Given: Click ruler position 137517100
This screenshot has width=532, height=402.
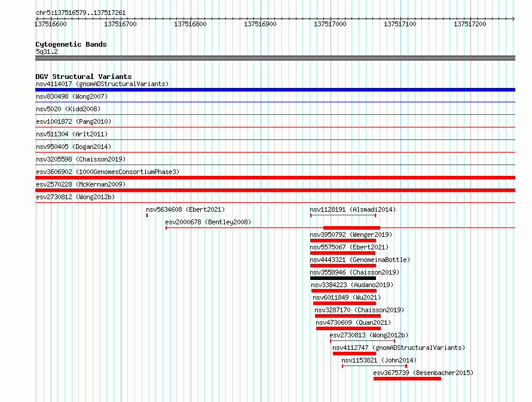Looking at the screenshot, I should [400, 24].
